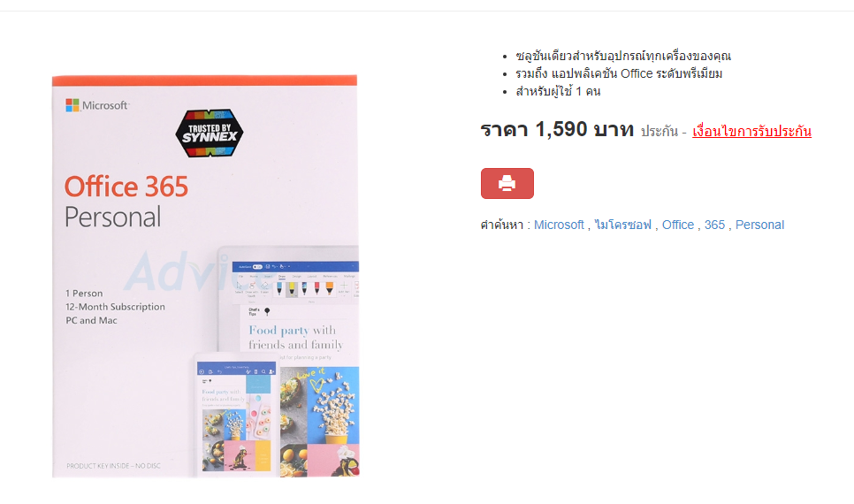Screen dimensions: 854x504
Task: Click the PRODUCT KEY INSIDE – NO DISC text
Action: (113, 466)
